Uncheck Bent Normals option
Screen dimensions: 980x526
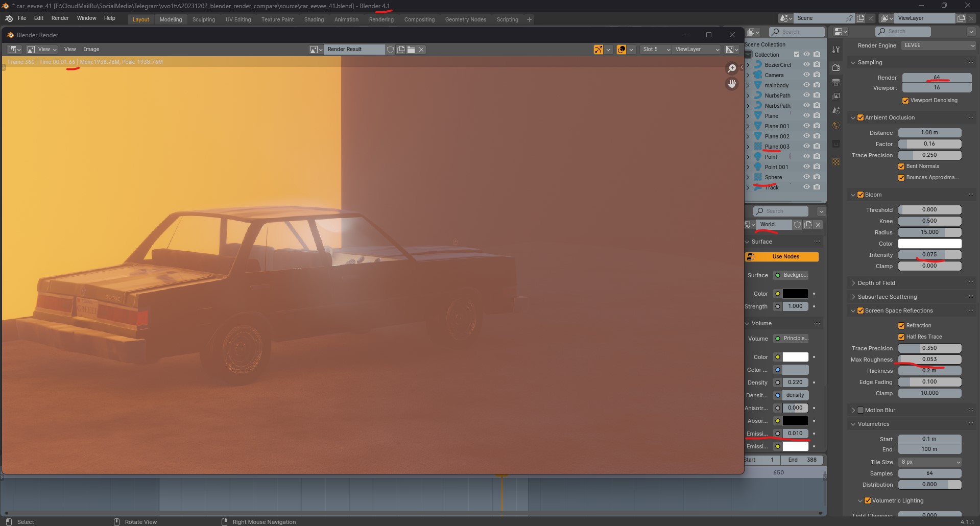(x=901, y=166)
